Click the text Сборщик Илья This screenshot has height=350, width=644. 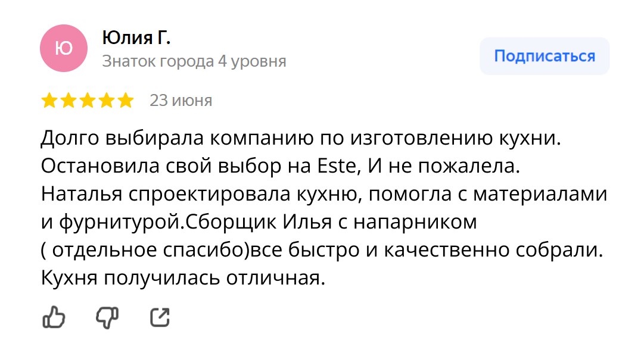pos(259,222)
